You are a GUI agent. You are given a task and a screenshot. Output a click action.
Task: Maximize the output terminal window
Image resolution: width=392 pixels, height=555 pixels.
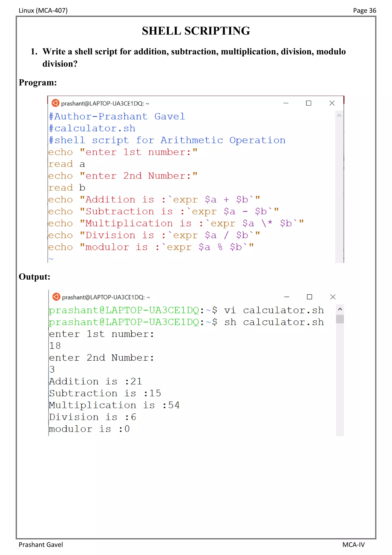click(x=310, y=297)
